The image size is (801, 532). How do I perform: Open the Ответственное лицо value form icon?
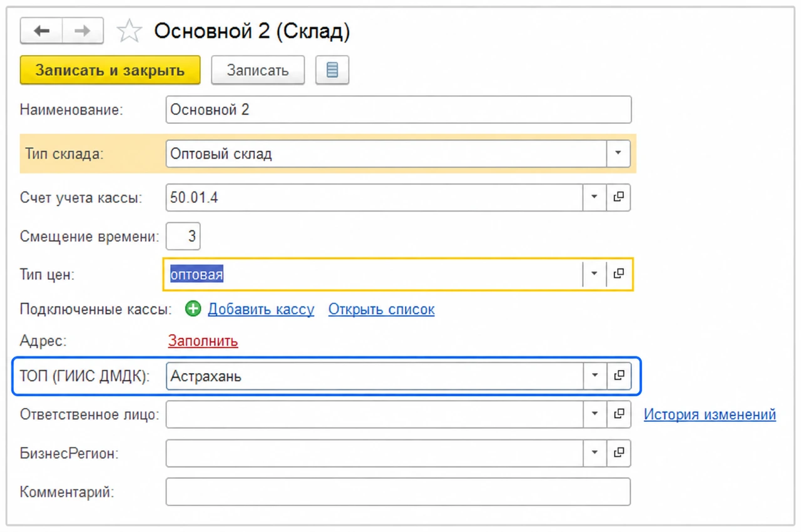pyautogui.click(x=618, y=414)
